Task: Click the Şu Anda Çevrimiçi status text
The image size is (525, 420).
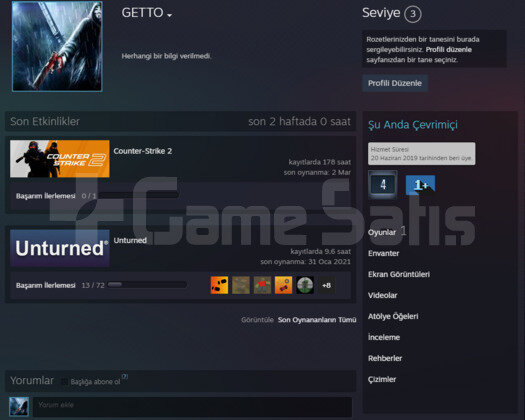Action: (412, 125)
